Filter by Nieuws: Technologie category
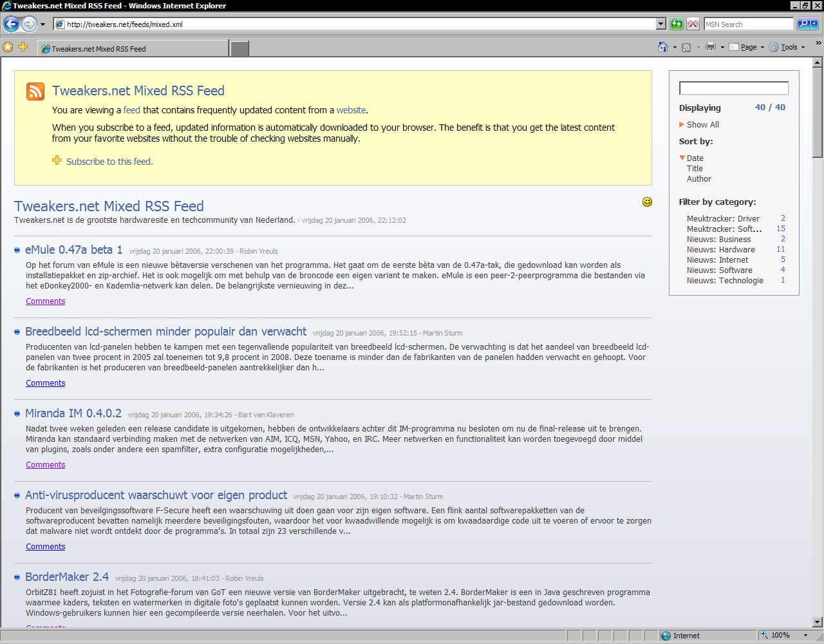 tap(725, 281)
